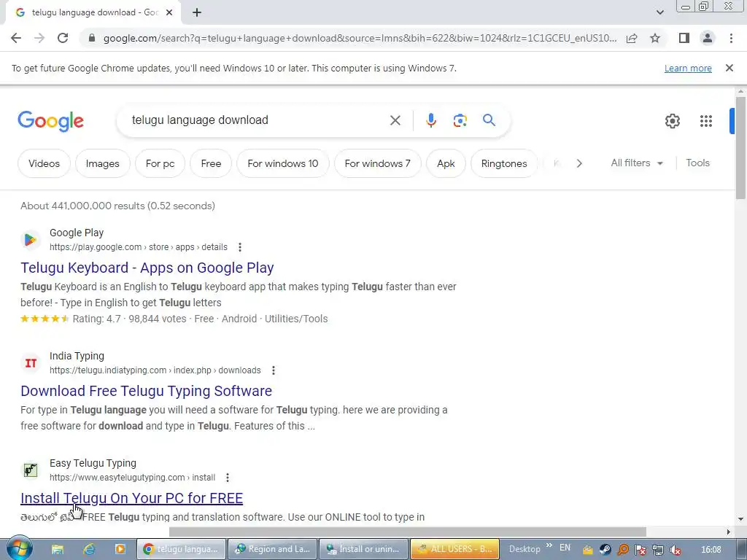Open Windows Explorer from the taskbar
This screenshot has height=560, width=747.
58,549
